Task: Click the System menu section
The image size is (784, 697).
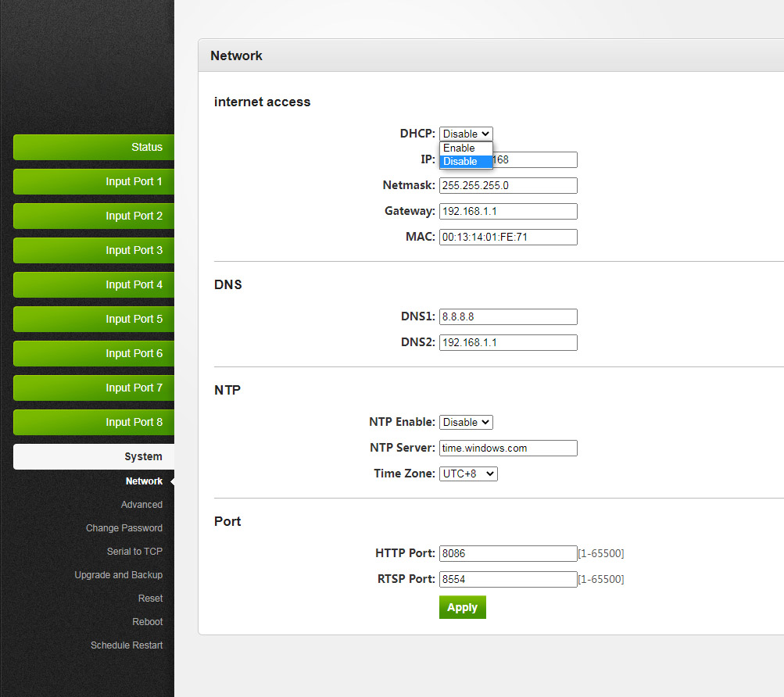Action: pos(94,456)
